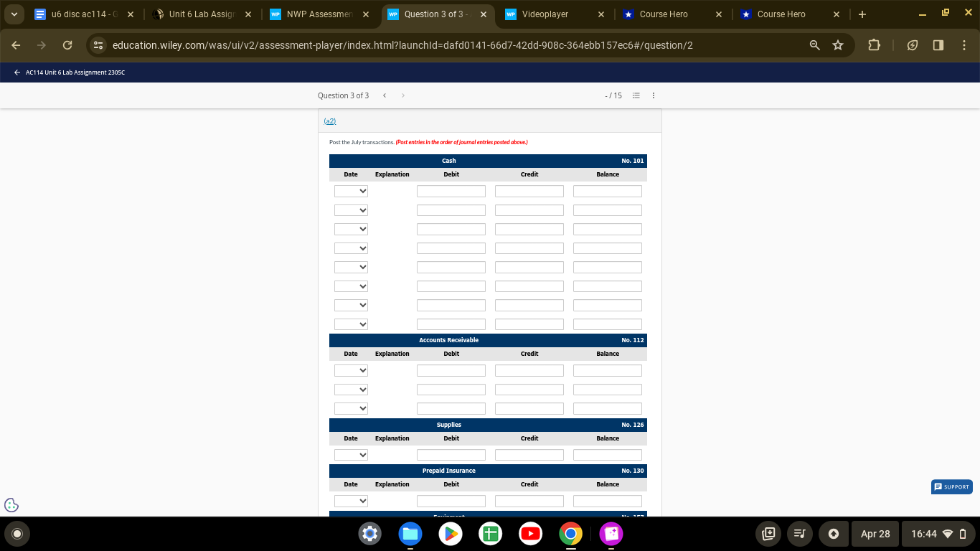Click the (a2) link
The height and width of the screenshot is (551, 980).
pos(330,121)
